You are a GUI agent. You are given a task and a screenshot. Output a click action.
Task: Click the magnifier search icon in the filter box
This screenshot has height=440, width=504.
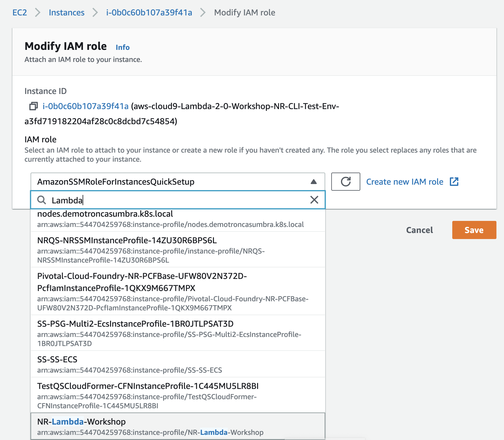pyautogui.click(x=42, y=200)
